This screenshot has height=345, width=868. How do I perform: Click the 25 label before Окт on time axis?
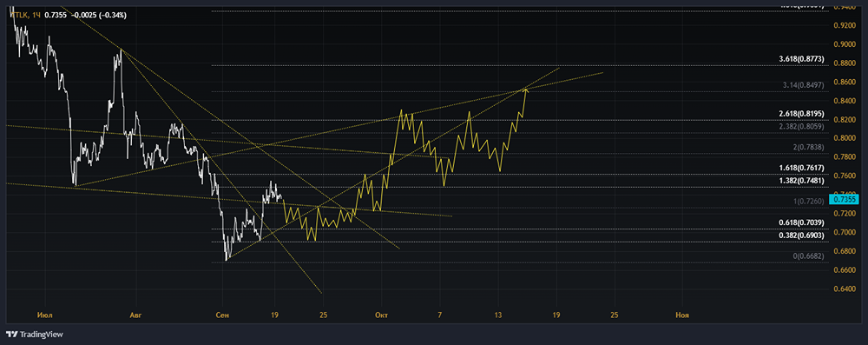click(324, 315)
